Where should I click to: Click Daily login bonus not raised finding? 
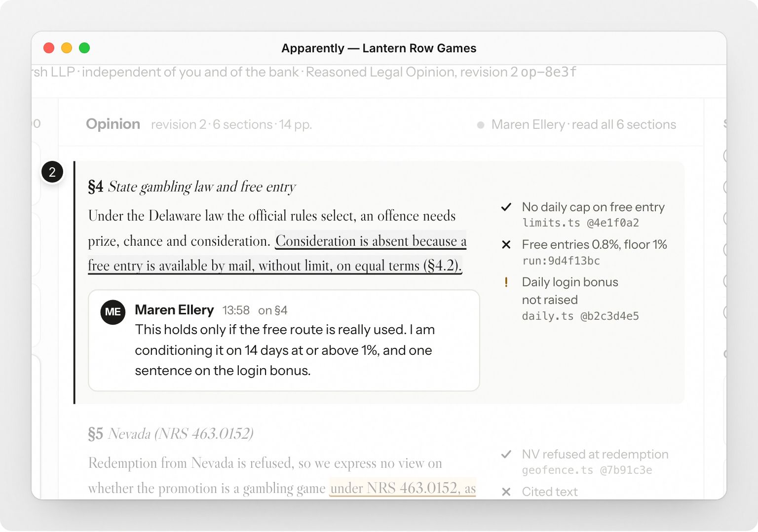point(570,291)
